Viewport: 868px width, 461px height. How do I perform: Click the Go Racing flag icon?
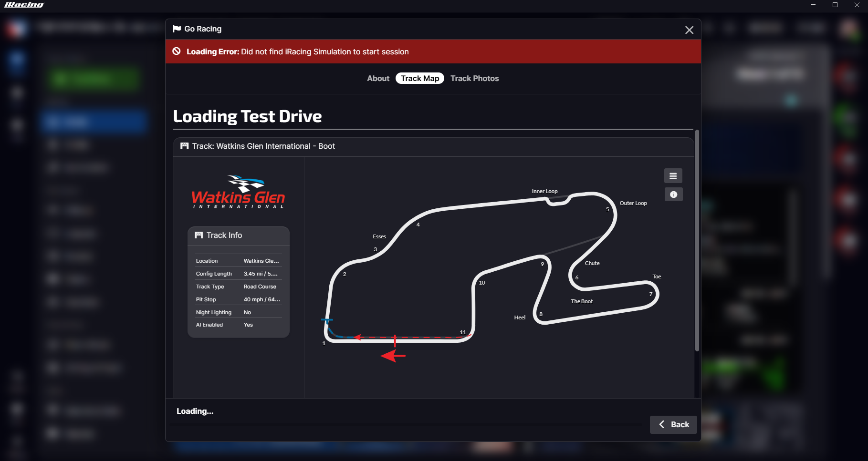coord(177,29)
